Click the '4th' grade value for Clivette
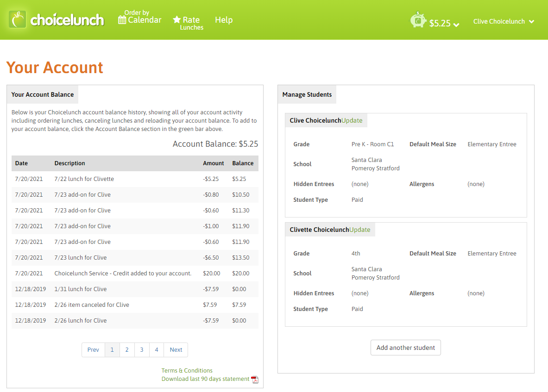548x392 pixels. tap(356, 254)
